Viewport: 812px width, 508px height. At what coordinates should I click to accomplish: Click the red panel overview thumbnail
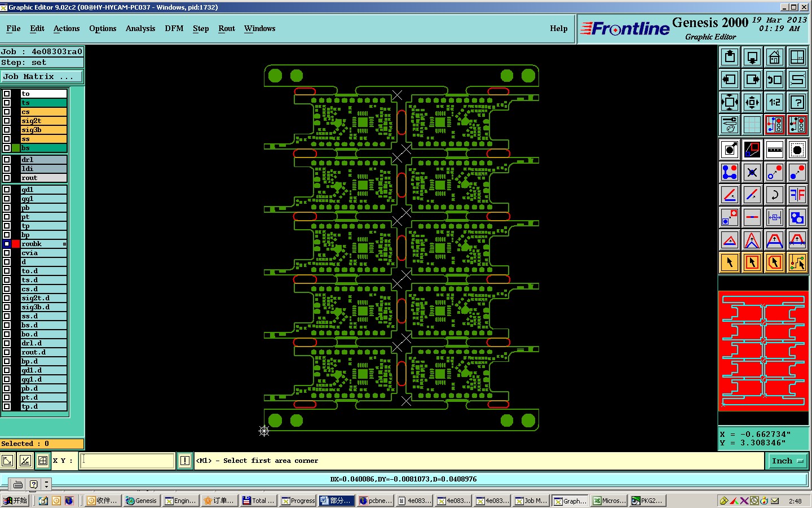[764, 351]
